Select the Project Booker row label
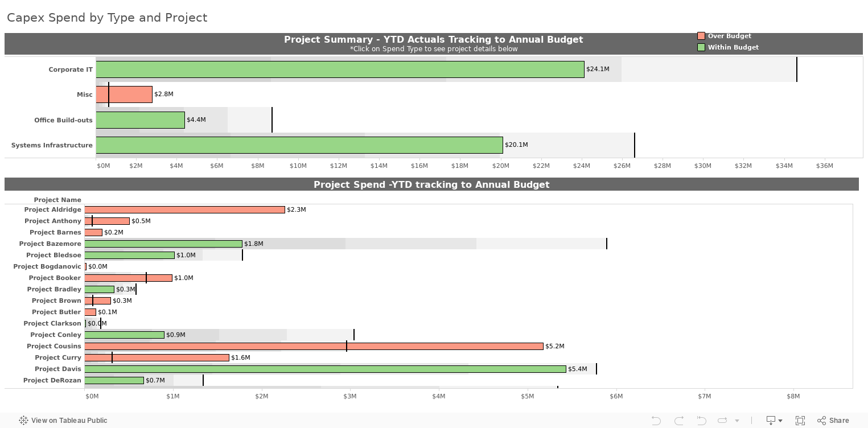Screen dimensions: 868x428 click(55, 278)
